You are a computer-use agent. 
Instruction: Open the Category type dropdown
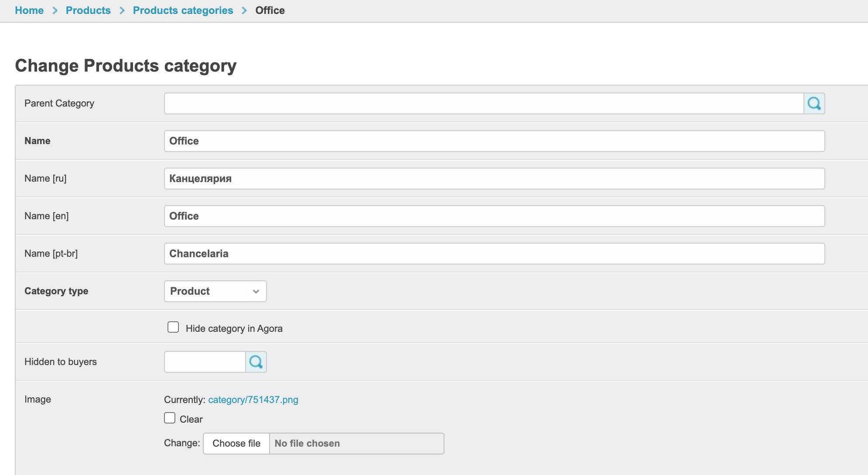pos(215,291)
